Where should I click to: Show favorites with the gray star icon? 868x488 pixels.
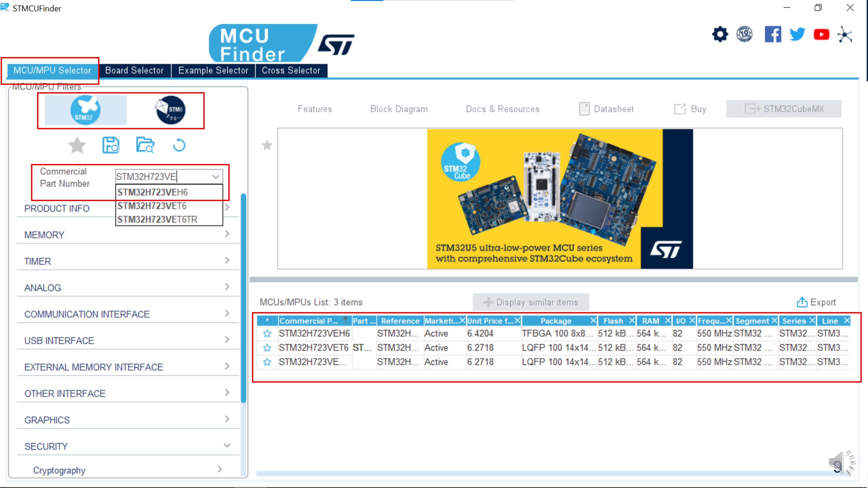[x=77, y=145]
